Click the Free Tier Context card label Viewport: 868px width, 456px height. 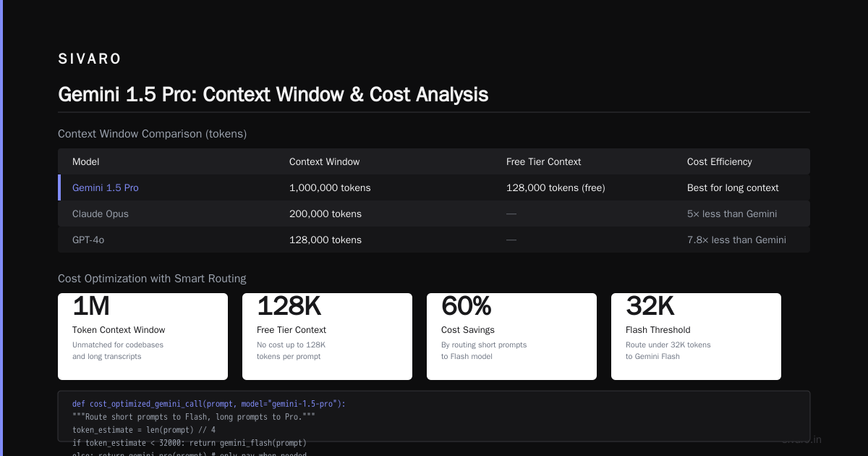[x=292, y=330]
